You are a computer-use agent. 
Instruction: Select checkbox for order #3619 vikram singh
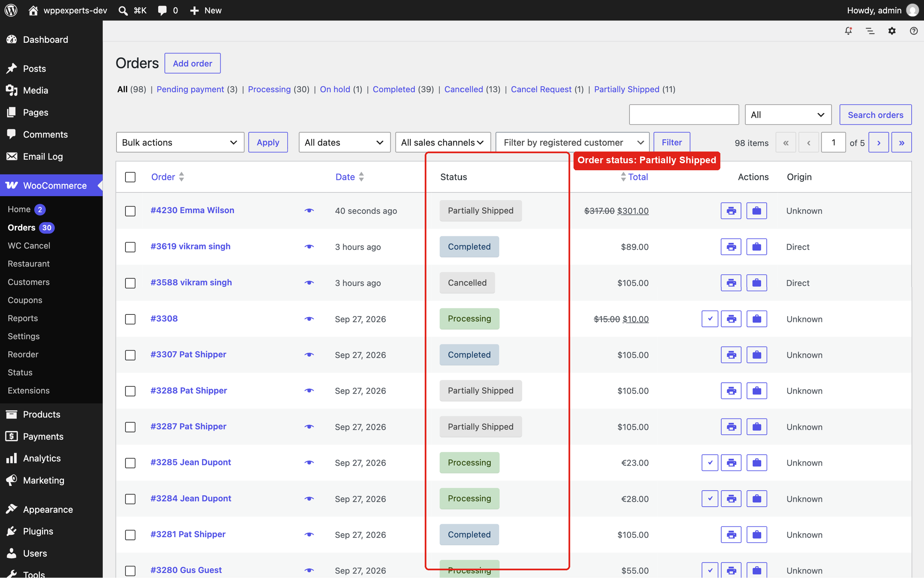coord(130,247)
